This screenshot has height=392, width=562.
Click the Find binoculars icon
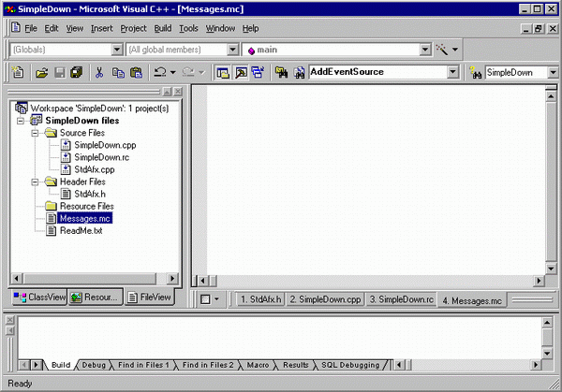tap(300, 73)
